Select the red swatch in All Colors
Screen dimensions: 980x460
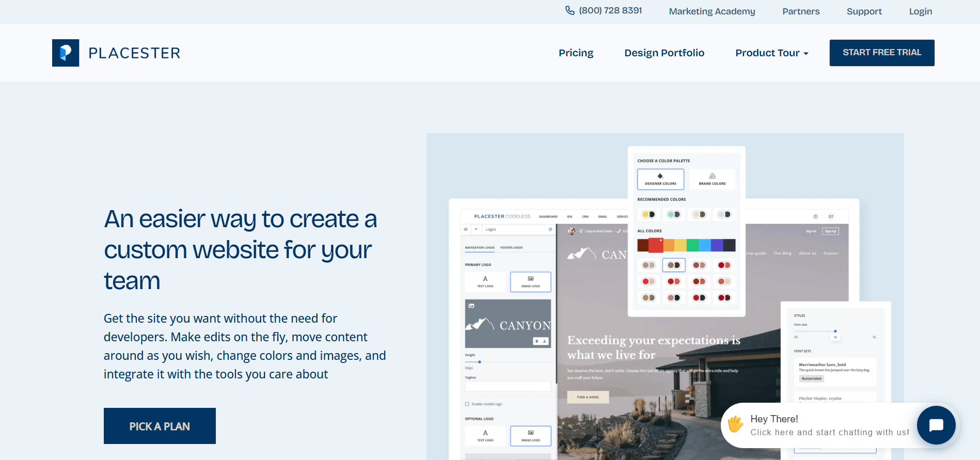tap(656, 245)
